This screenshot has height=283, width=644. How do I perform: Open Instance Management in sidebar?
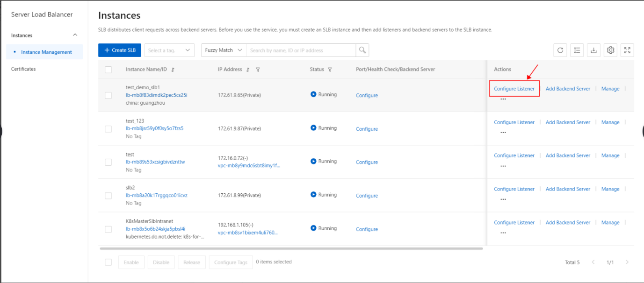pos(46,52)
